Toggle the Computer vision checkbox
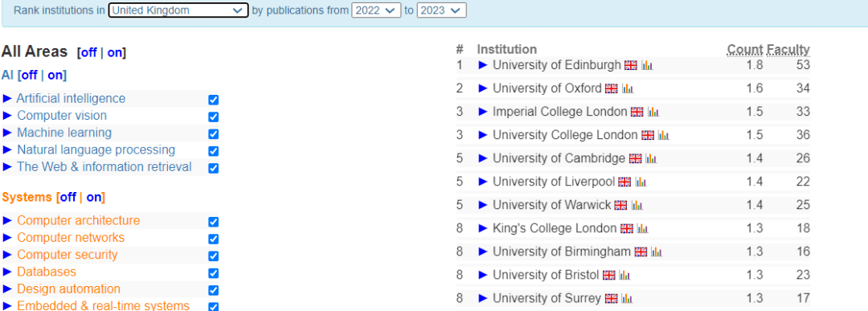Screen dimensions: 868x311 tap(213, 117)
